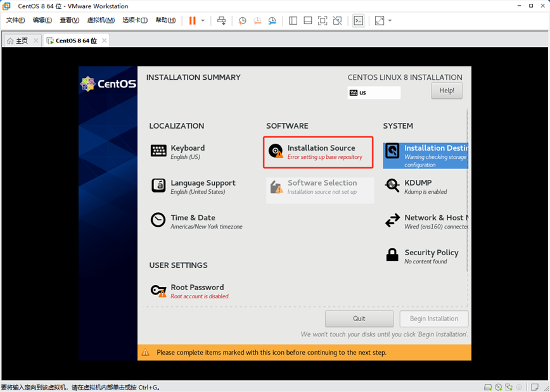The image size is (550, 392).
Task: Click the Installation Destination disk icon
Action: coord(392,151)
